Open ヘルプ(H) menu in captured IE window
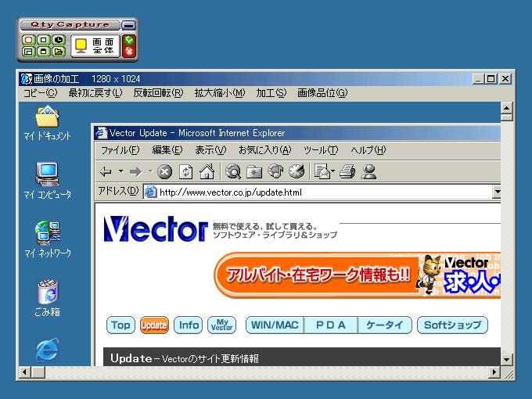This screenshot has width=532, height=399. (x=368, y=150)
